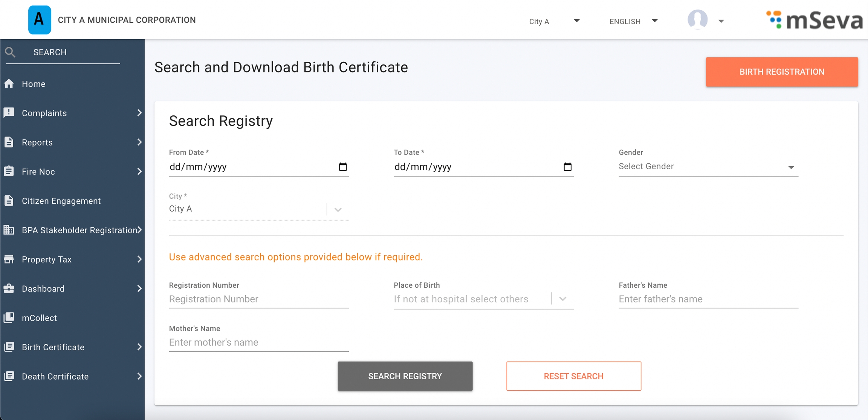Click the mSeva logo
Screen dimensions: 868x420
click(815, 20)
